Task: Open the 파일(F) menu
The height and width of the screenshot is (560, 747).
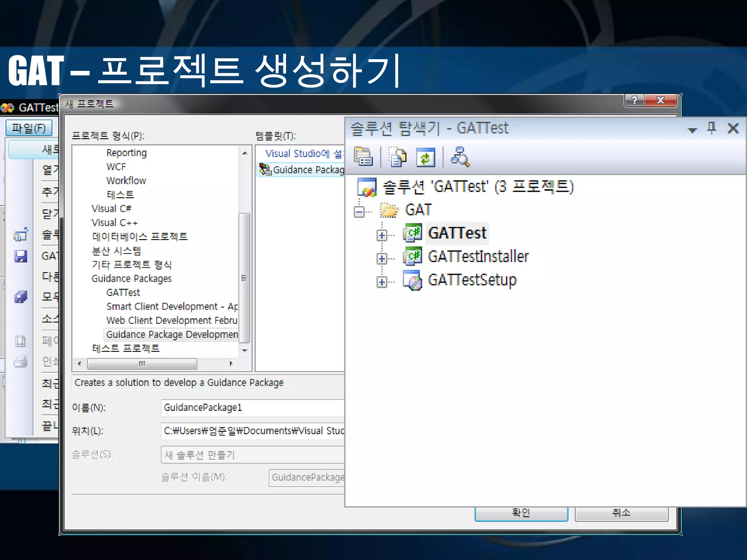Action: [x=29, y=128]
